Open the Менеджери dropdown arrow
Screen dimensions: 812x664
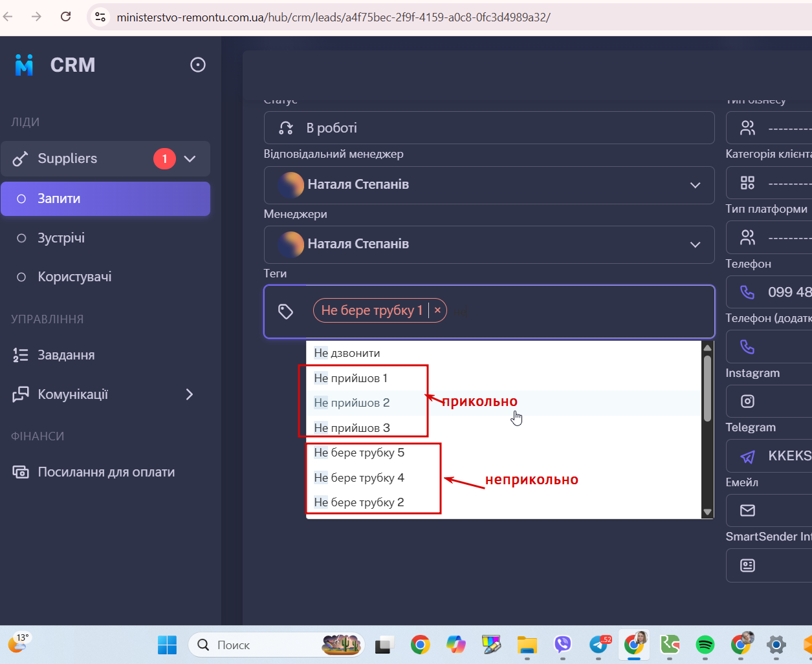pyautogui.click(x=696, y=244)
